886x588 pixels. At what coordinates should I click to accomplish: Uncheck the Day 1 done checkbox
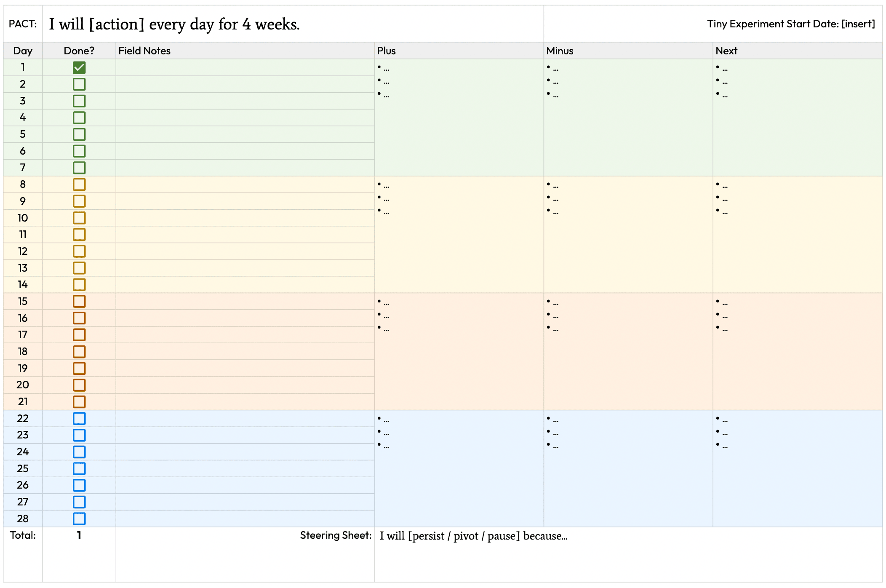click(x=79, y=67)
